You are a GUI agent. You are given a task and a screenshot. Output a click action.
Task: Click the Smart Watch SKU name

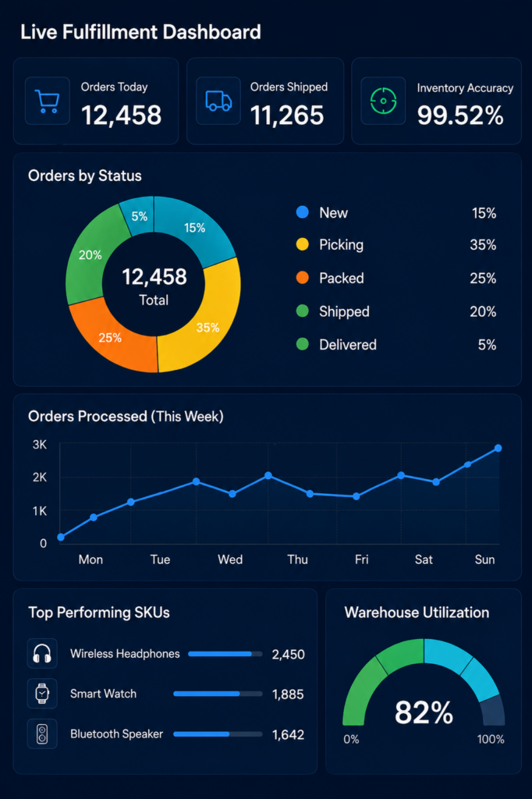[x=104, y=694]
